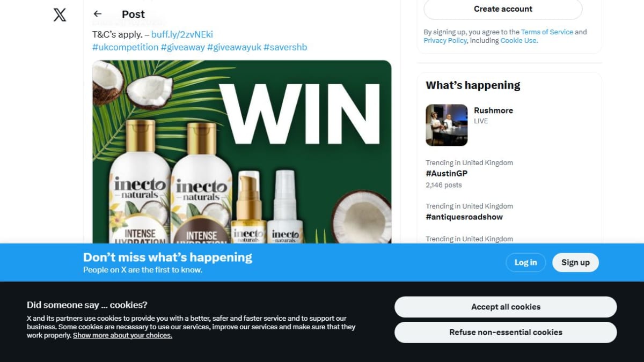Open the #AustinGP trending topic

(447, 174)
